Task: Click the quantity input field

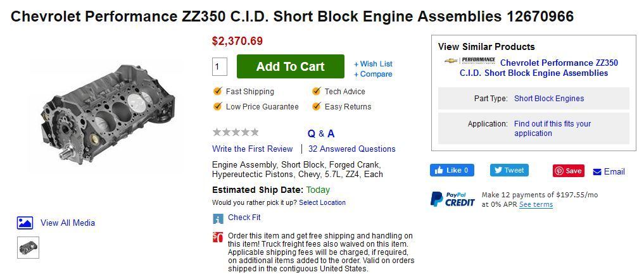Action: (220, 66)
